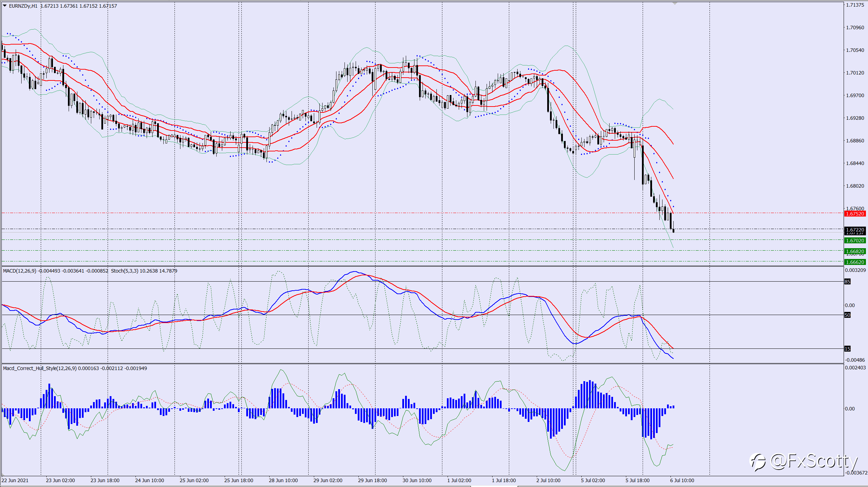Click the 1.68860 price scale value
This screenshot has height=487, width=868.
(855, 141)
